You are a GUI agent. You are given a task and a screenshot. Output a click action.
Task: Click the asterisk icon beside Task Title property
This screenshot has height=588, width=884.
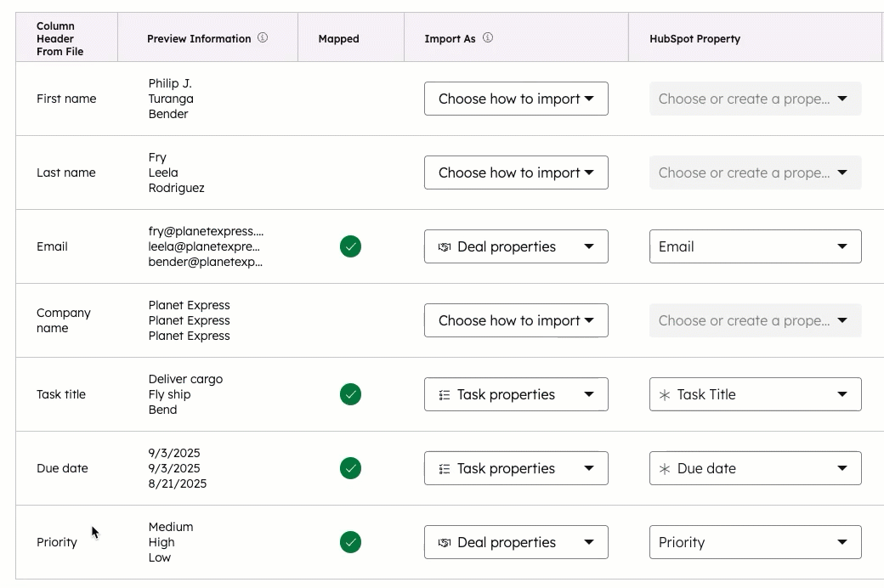tap(665, 394)
